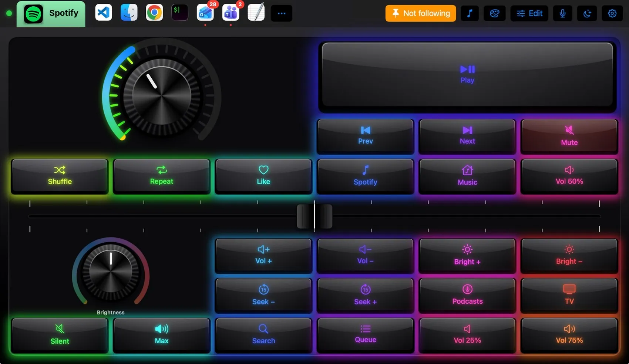Click the Bright + button
Viewport: 629px width, 364px height.
pos(467,256)
